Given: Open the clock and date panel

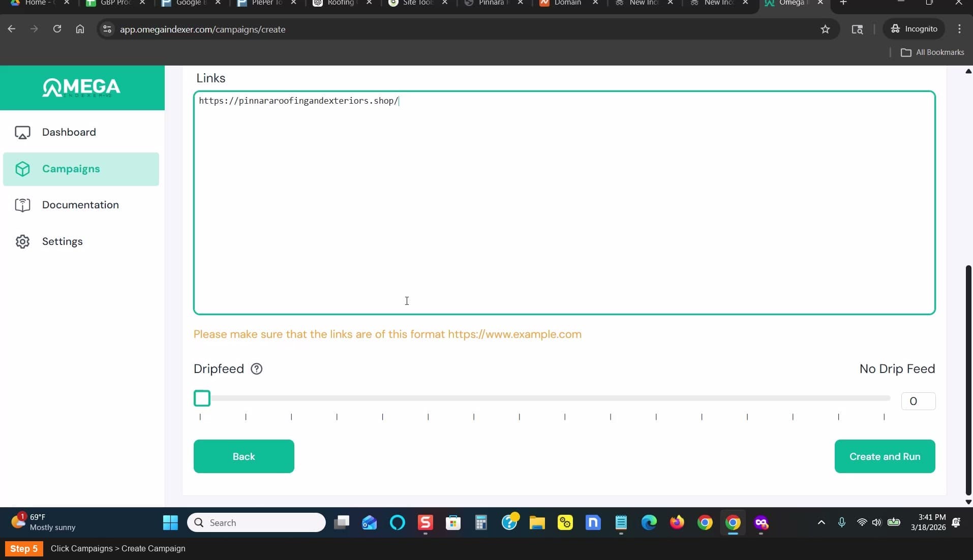Looking at the screenshot, I should pos(928,522).
